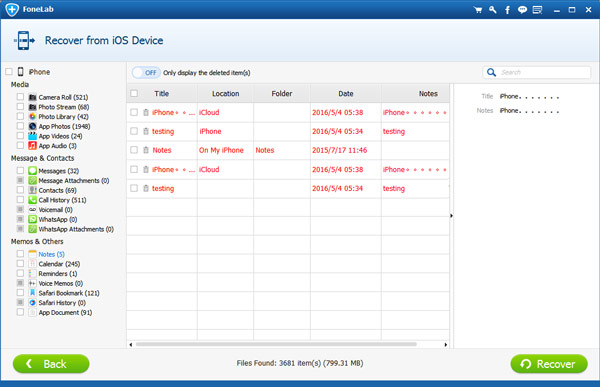
Task: Click the search magnifier icon
Action: coord(491,72)
